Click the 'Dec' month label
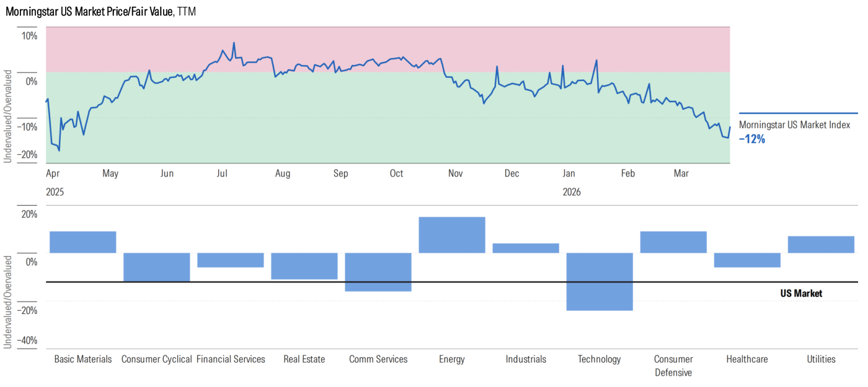 pyautogui.click(x=511, y=173)
